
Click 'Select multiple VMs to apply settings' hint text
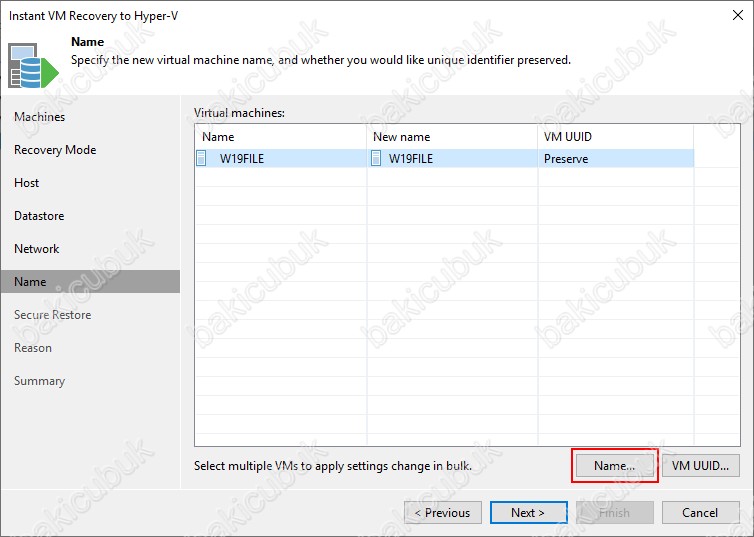pyautogui.click(x=333, y=466)
